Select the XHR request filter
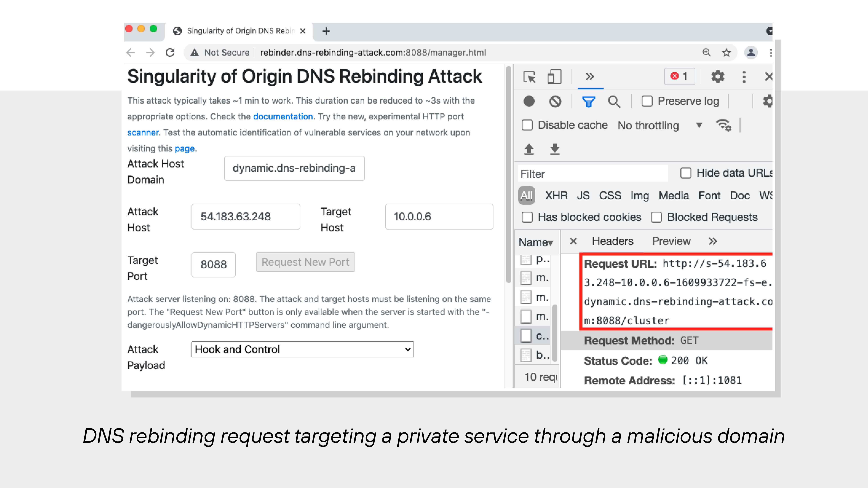Viewport: 868px width, 488px height. point(556,195)
